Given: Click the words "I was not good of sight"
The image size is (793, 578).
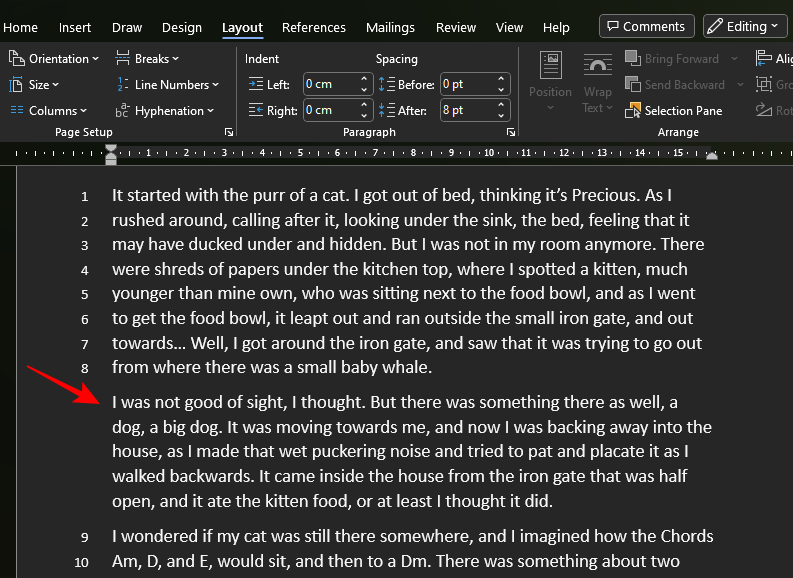Looking at the screenshot, I should tap(199, 402).
